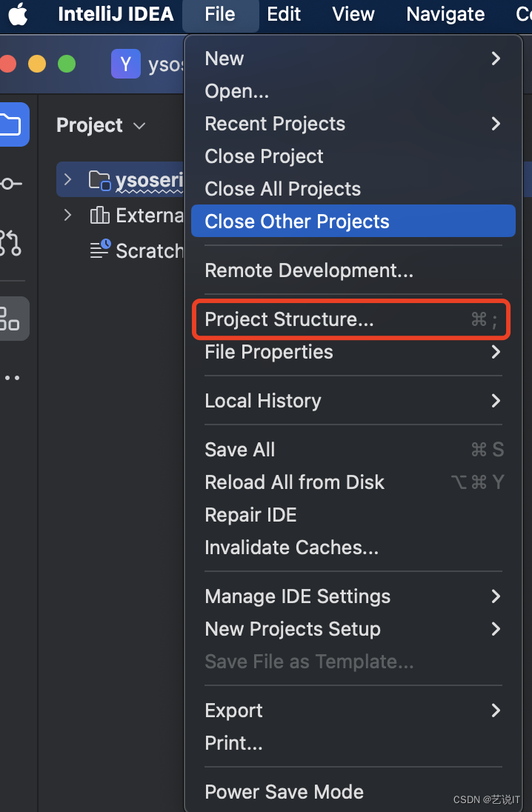This screenshot has width=532, height=812.
Task: Show more tool windows ellipsis
Action: (10, 378)
